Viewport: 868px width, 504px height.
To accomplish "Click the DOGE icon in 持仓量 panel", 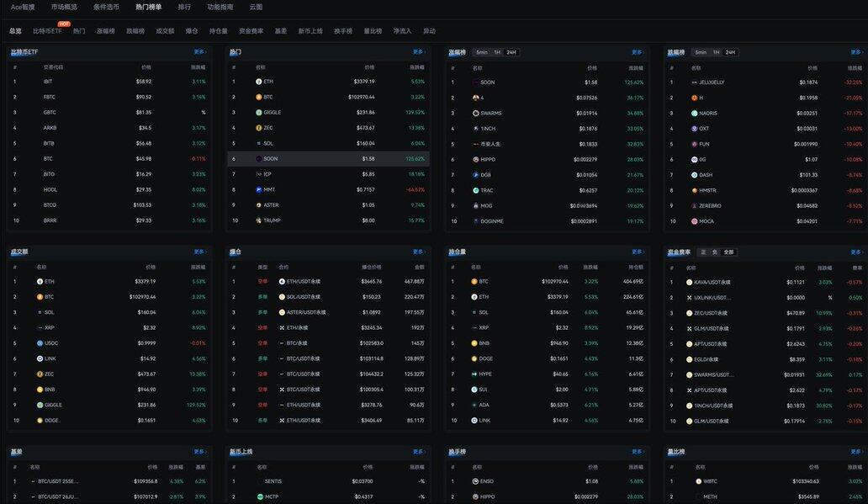I will pos(475,358).
